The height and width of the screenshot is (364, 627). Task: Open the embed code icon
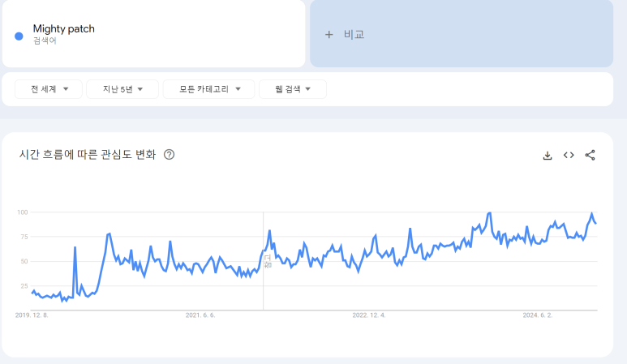[x=569, y=155]
